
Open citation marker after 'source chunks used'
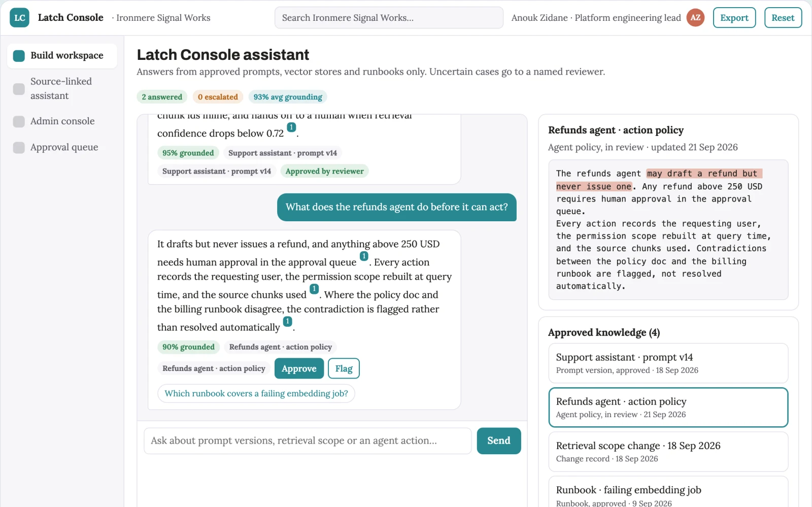coord(314,289)
